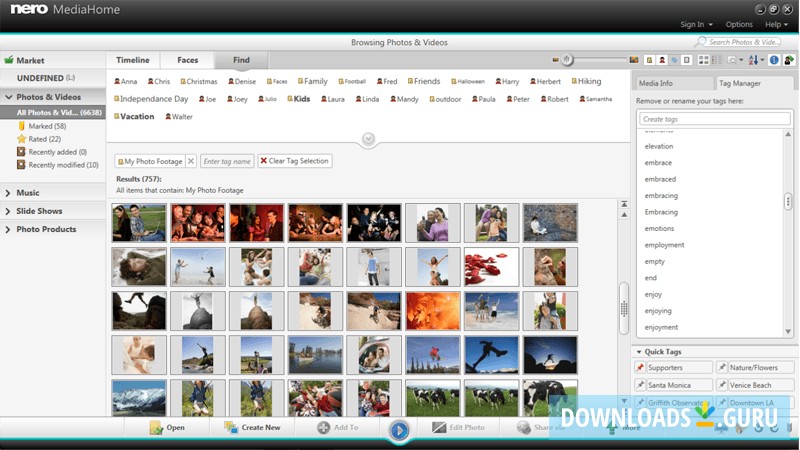Select the Hiking tag

pos(587,82)
